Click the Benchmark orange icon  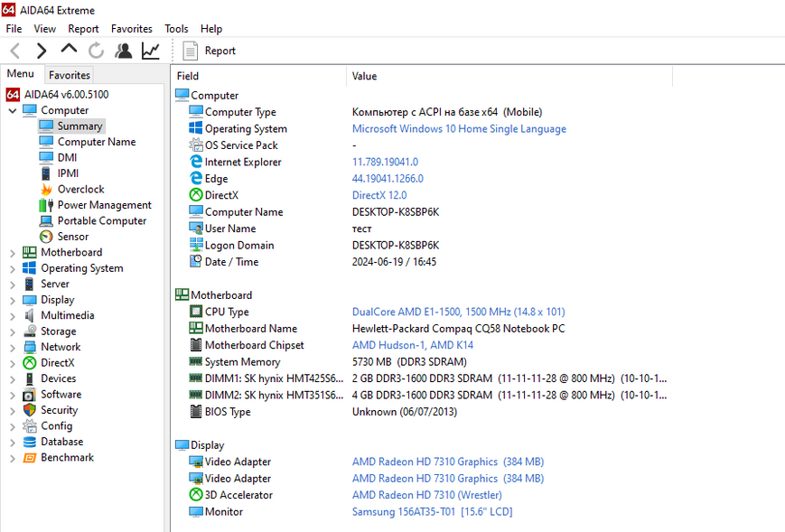point(30,457)
